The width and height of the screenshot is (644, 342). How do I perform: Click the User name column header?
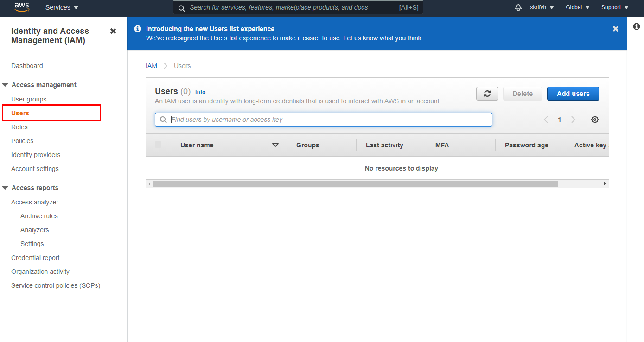pyautogui.click(x=197, y=145)
